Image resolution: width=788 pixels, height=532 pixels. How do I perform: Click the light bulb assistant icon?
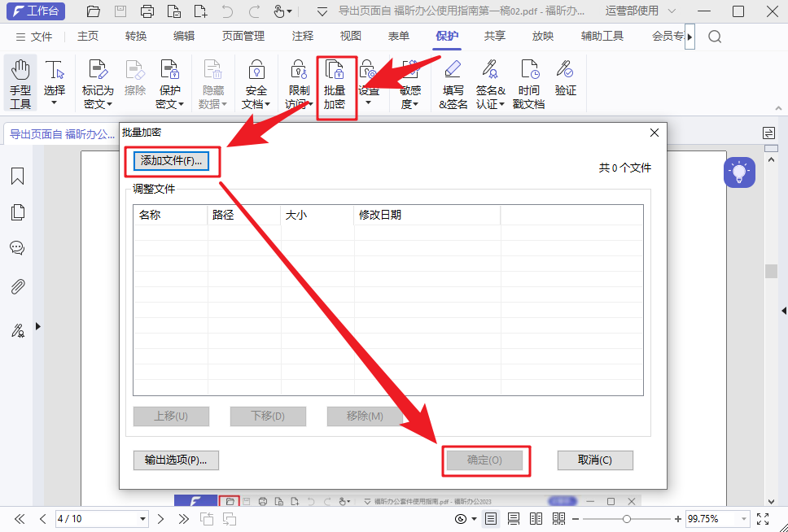739,172
